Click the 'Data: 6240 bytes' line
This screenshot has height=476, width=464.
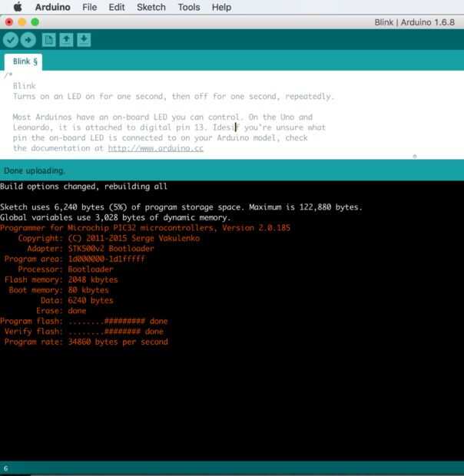tap(77, 300)
